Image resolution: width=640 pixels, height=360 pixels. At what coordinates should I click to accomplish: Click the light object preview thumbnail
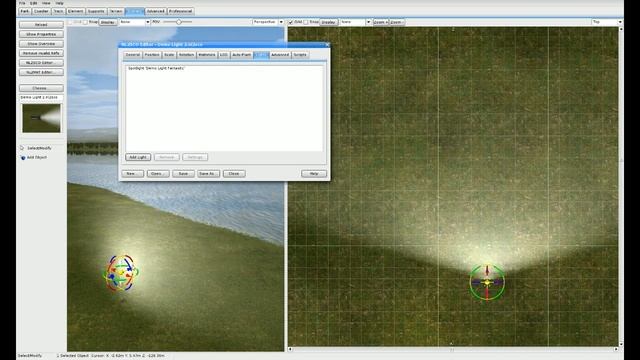41,118
